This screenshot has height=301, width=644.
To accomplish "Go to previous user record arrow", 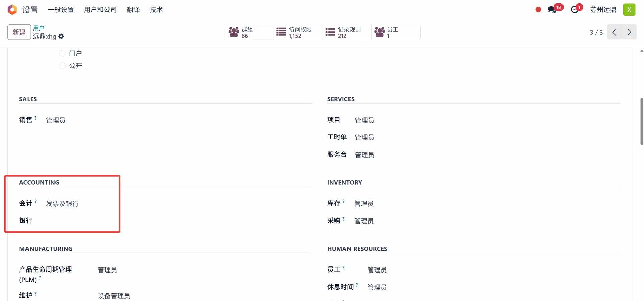I will pos(614,32).
